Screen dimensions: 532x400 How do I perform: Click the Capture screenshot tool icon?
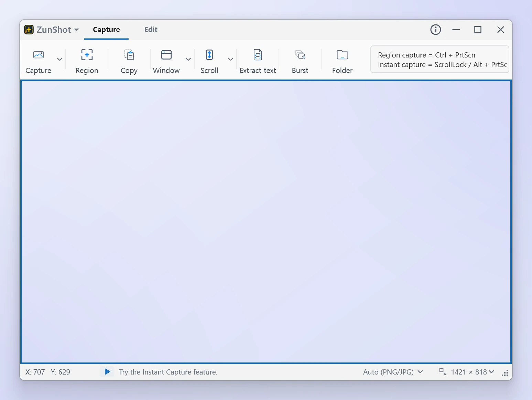click(38, 55)
